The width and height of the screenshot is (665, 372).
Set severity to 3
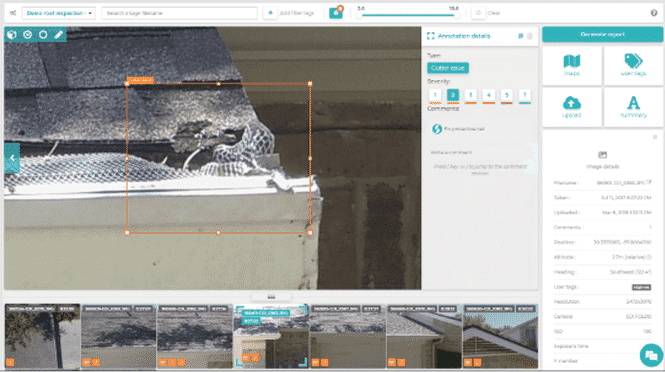[x=471, y=95]
